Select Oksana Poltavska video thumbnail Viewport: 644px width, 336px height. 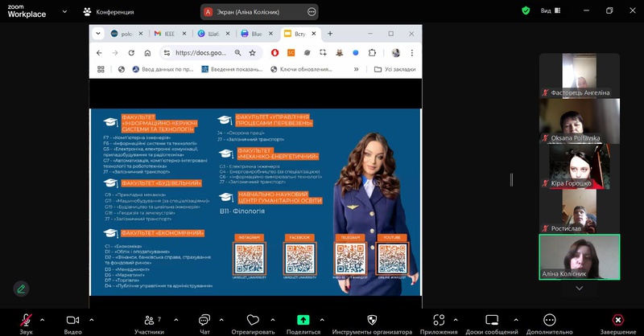579,121
